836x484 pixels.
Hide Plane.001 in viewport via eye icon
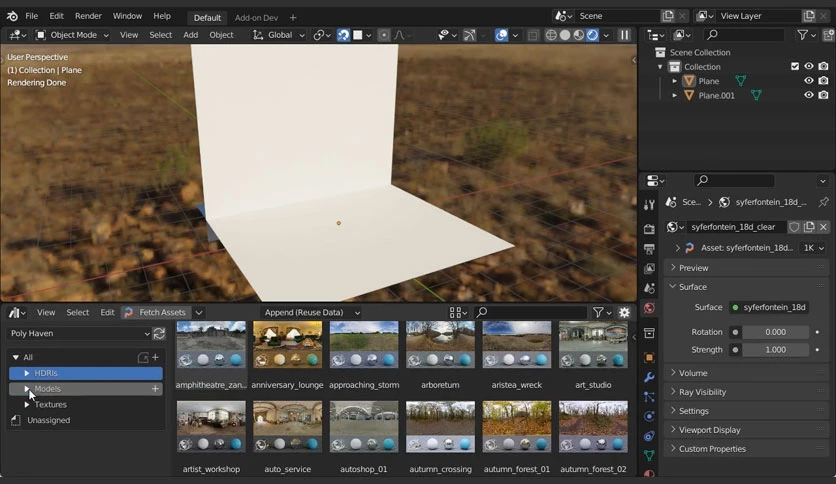tap(809, 95)
